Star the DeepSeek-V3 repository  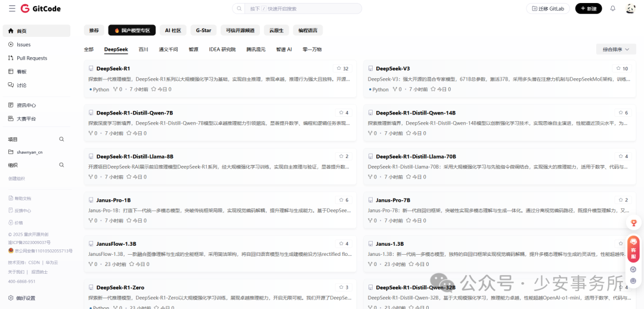coord(622,69)
